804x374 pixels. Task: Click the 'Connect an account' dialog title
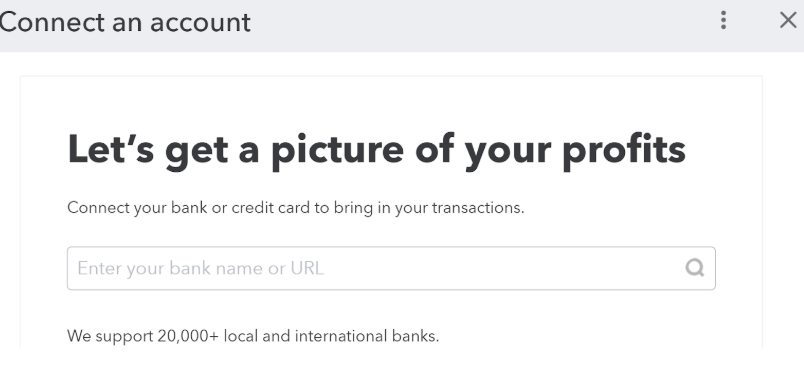click(x=125, y=22)
